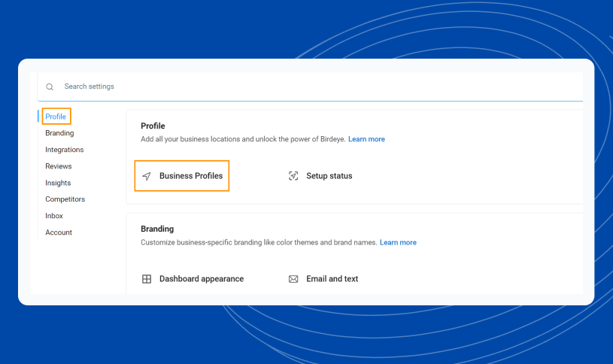Open Competitors settings
The image size is (613, 364).
tap(65, 199)
